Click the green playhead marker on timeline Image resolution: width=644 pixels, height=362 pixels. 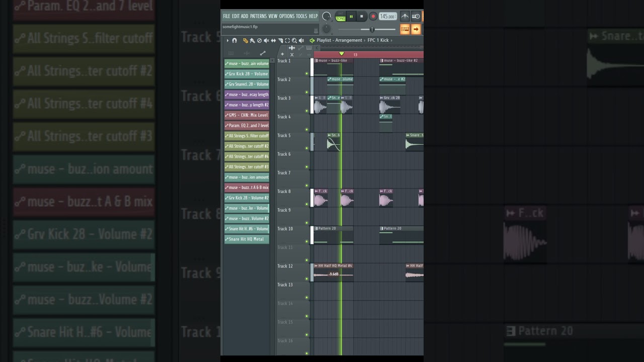(x=342, y=54)
